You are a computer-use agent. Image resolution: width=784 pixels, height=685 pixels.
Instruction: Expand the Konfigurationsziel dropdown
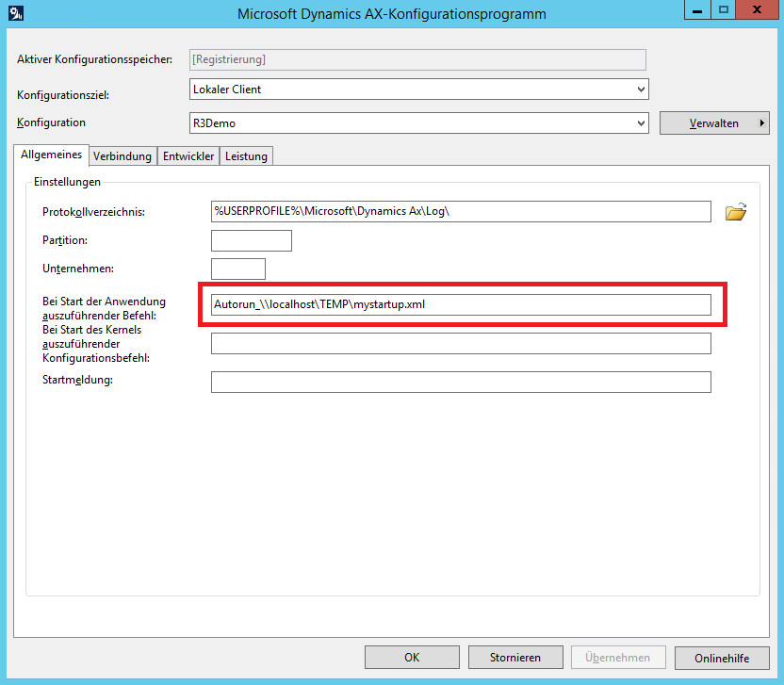pyautogui.click(x=641, y=90)
